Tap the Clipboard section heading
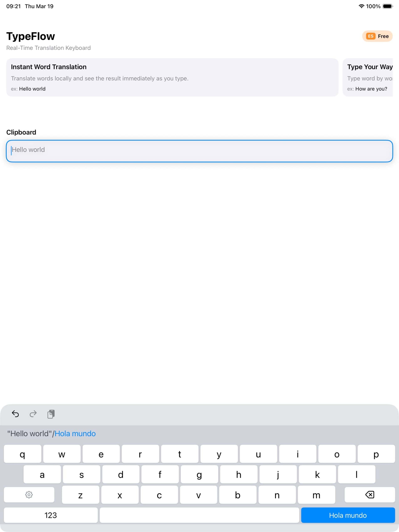 coord(21,132)
